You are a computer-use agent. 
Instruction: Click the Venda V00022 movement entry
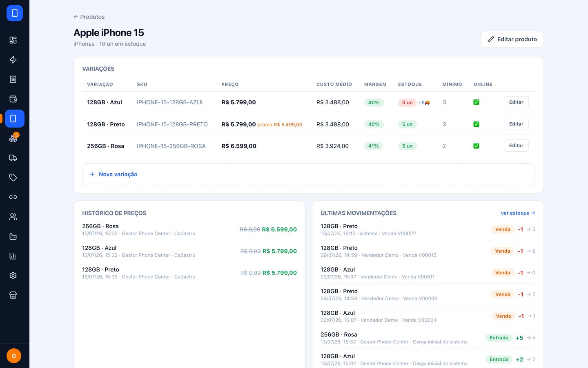pyautogui.click(x=428, y=229)
